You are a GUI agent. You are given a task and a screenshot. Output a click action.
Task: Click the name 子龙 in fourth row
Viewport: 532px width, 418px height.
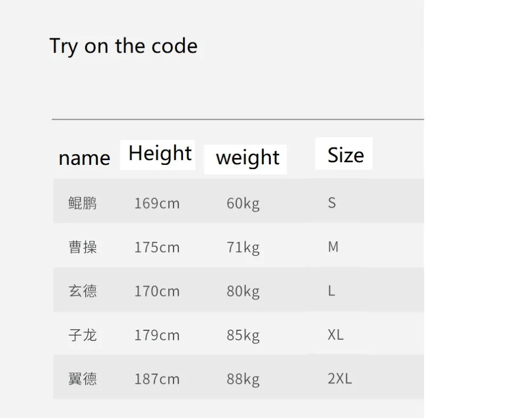pyautogui.click(x=83, y=335)
